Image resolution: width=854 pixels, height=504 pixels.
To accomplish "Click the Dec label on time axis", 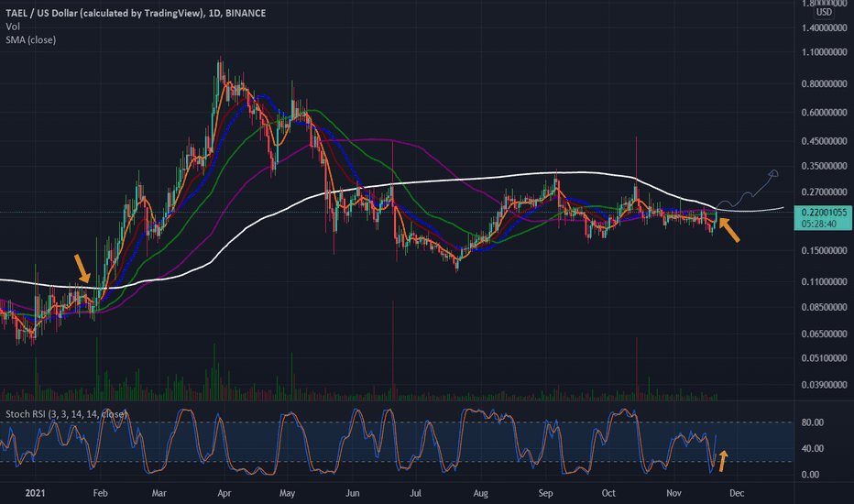I will [737, 493].
